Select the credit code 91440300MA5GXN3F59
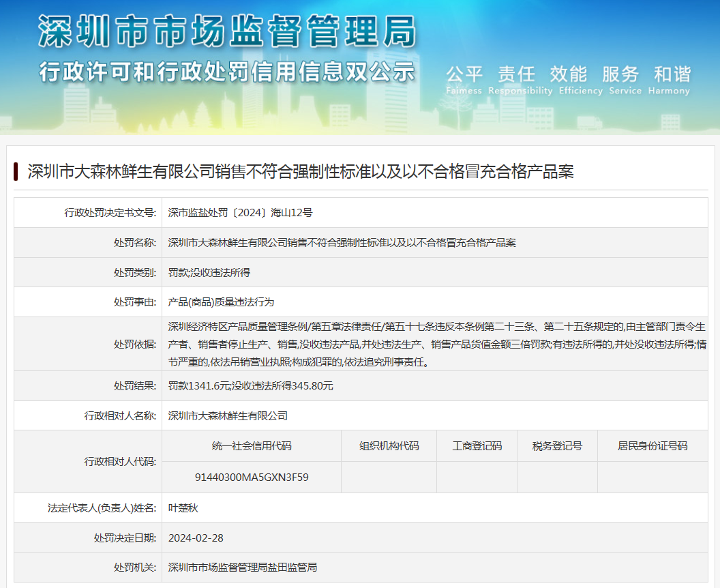 [x=252, y=477]
